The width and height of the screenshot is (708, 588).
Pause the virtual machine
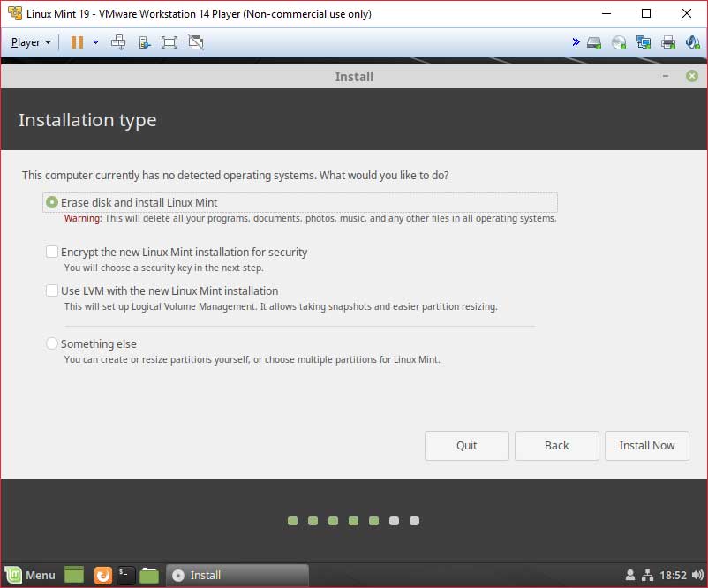coord(77,42)
